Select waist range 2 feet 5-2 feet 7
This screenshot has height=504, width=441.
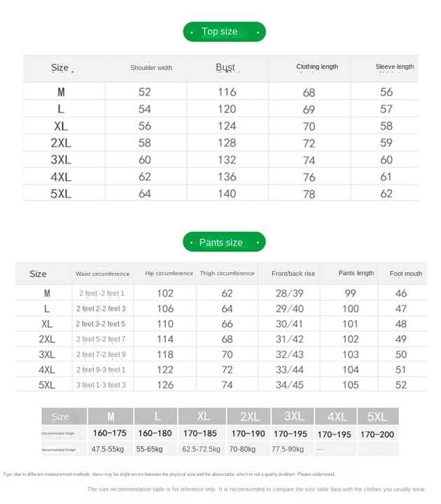tap(101, 339)
